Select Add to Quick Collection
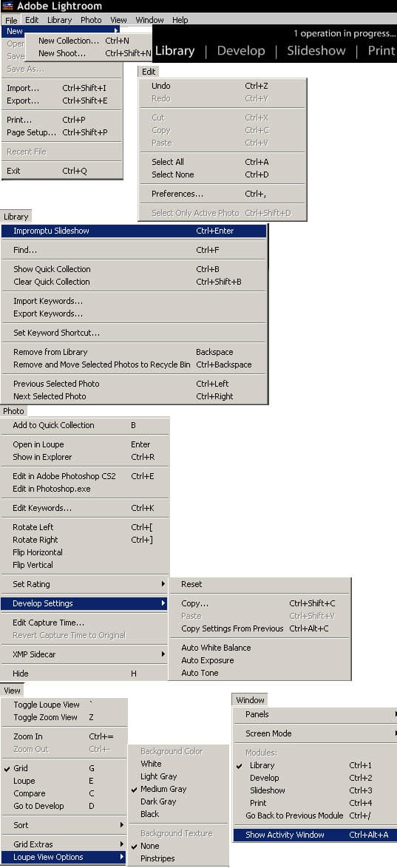 (84, 425)
